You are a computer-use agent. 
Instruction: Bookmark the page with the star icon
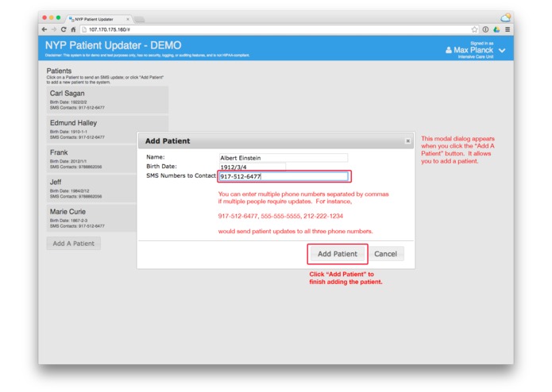click(x=474, y=29)
